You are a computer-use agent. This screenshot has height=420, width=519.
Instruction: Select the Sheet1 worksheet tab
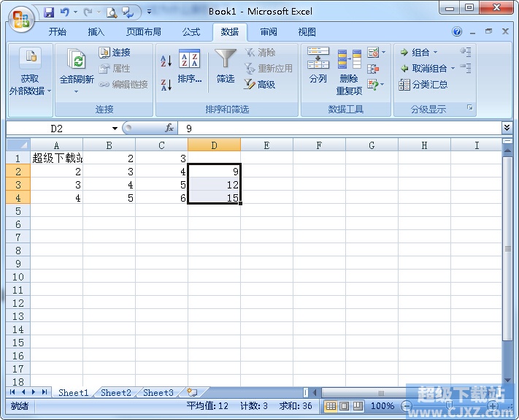74,393
